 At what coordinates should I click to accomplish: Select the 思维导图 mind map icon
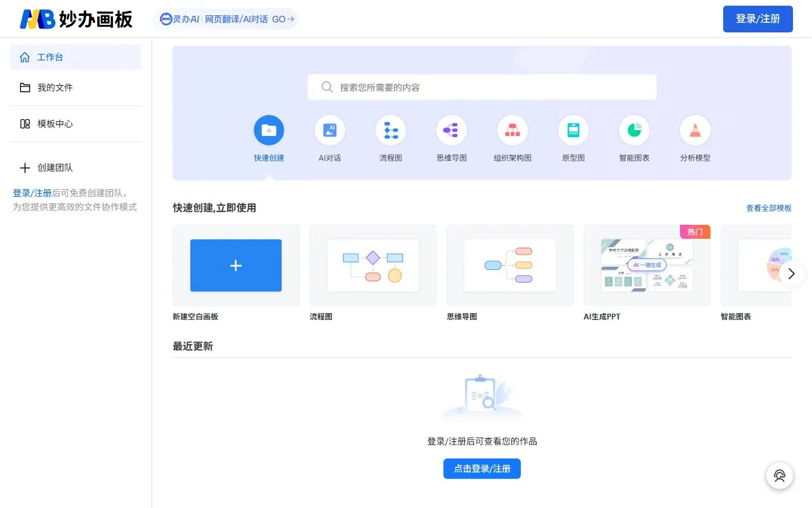coord(451,130)
